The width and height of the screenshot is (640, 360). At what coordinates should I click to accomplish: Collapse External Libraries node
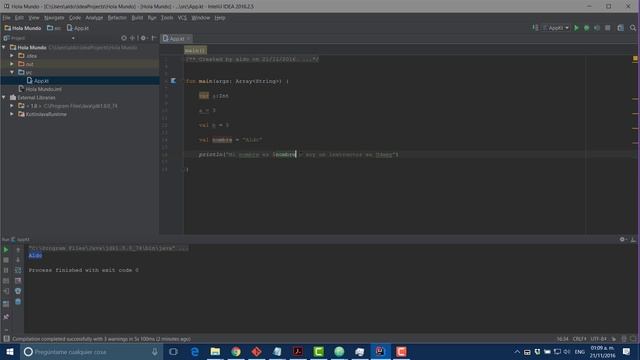[x=4, y=98]
